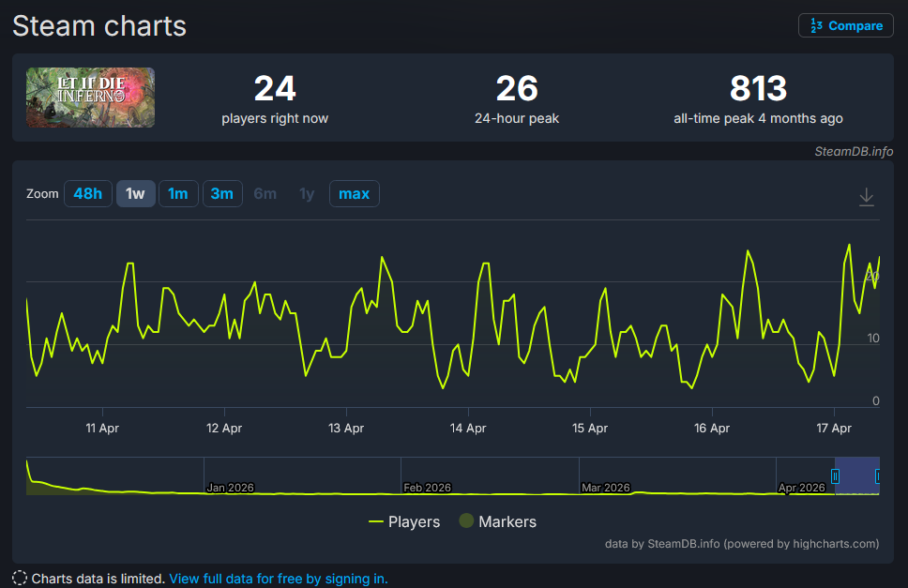Switch chart zoom to 1m
The image size is (908, 588).
click(x=178, y=193)
